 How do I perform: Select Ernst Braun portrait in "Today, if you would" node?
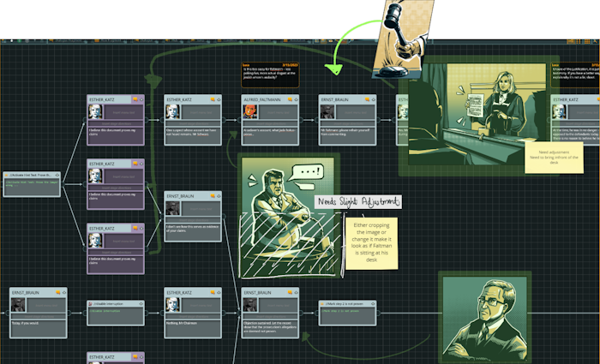17,306
